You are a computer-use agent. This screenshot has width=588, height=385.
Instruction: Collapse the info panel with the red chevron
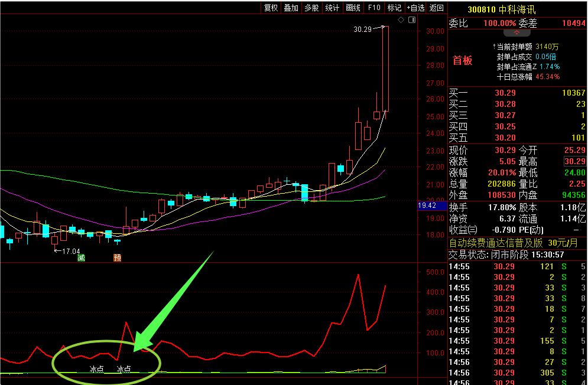[516, 33]
